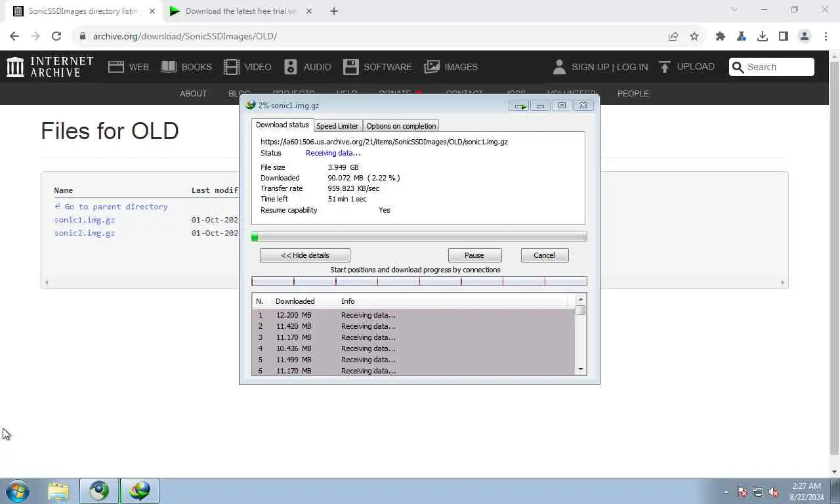Cancel the sonic1.img.gz download
The image size is (840, 504).
[544, 255]
